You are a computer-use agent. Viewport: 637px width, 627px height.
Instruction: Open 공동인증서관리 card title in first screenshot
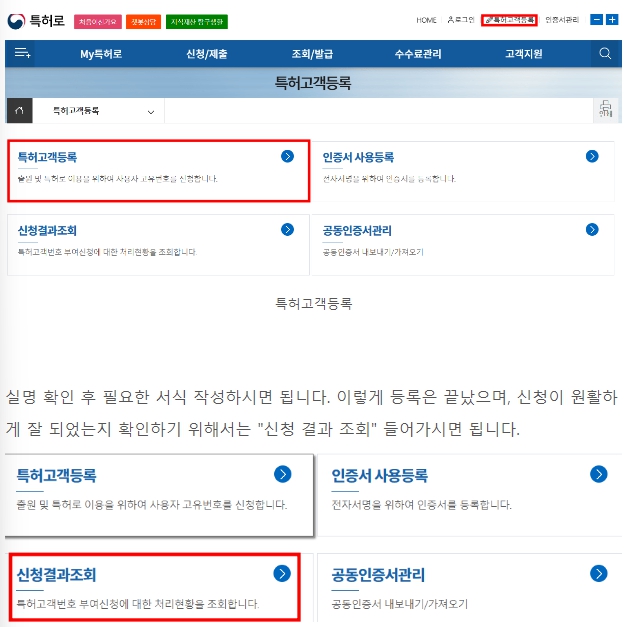pos(357,230)
